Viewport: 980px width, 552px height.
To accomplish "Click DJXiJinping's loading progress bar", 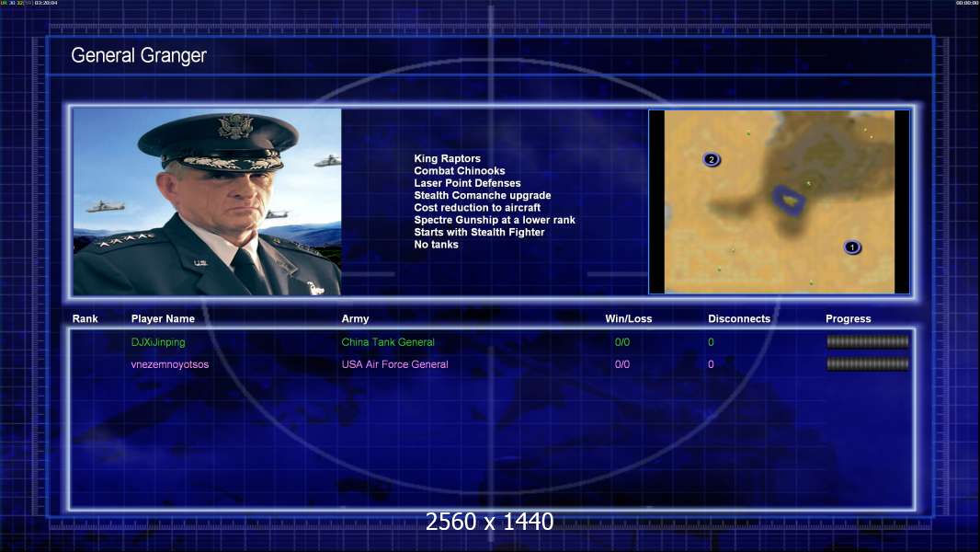I will (x=868, y=341).
